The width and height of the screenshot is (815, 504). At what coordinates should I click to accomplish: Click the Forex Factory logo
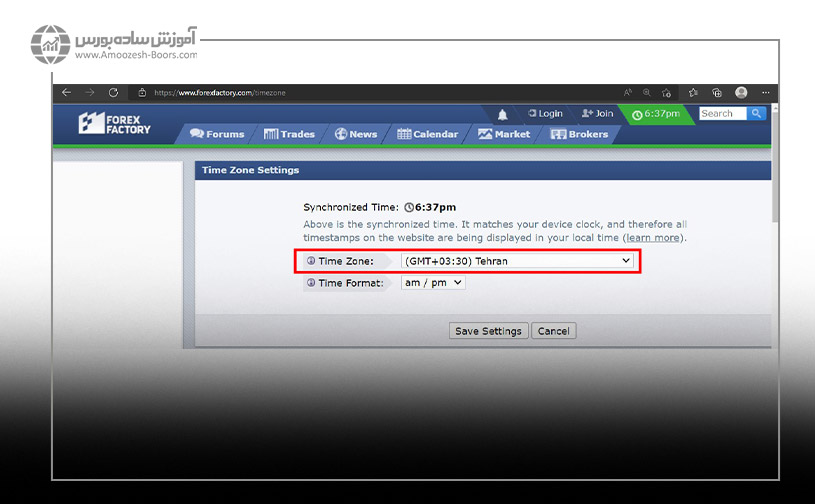115,124
